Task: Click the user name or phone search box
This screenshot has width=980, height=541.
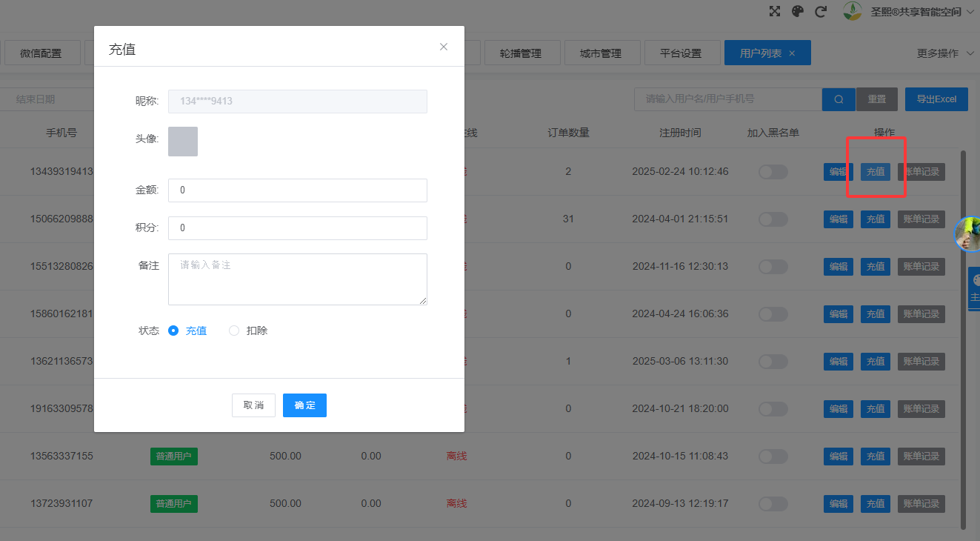Action: [x=728, y=99]
